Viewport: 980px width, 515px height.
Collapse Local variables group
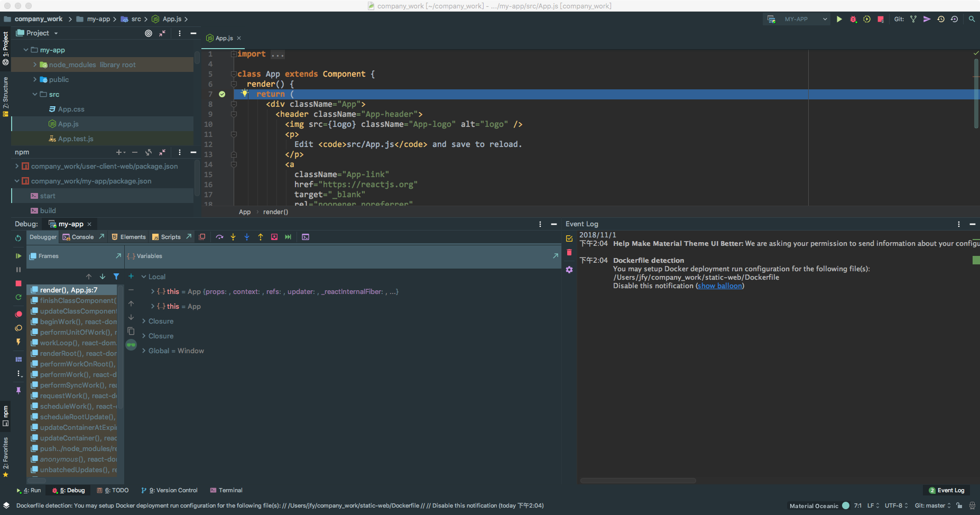(x=144, y=277)
